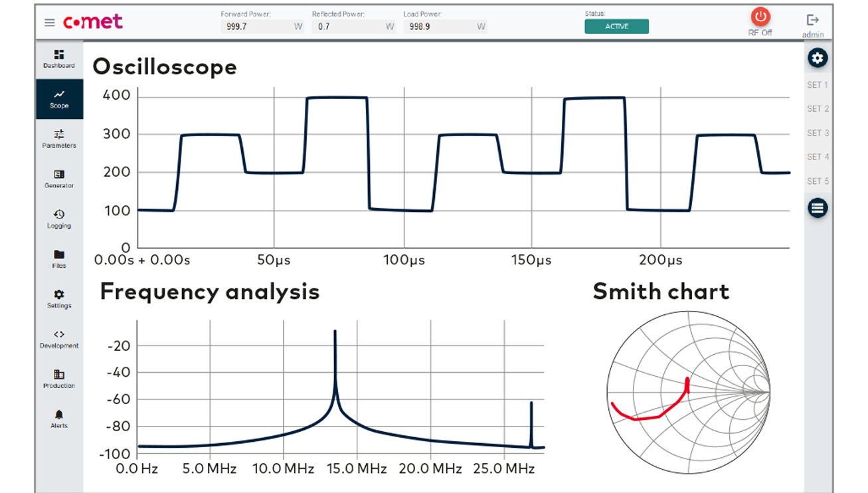
Task: Open Files from the sidebar
Action: 59,259
